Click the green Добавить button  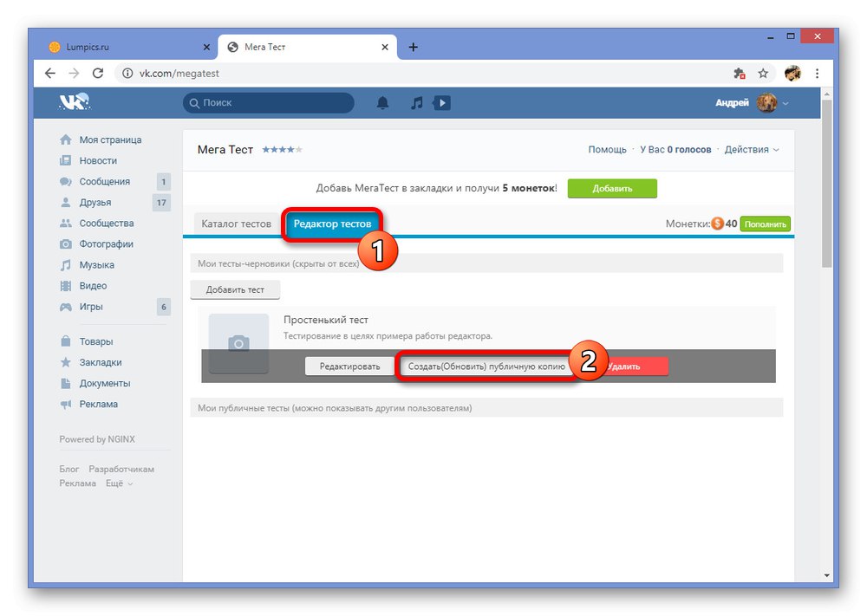coord(612,188)
